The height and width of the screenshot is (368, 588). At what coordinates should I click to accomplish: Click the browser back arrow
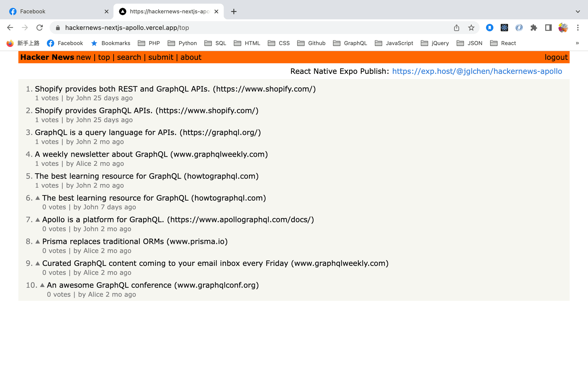[x=10, y=28]
